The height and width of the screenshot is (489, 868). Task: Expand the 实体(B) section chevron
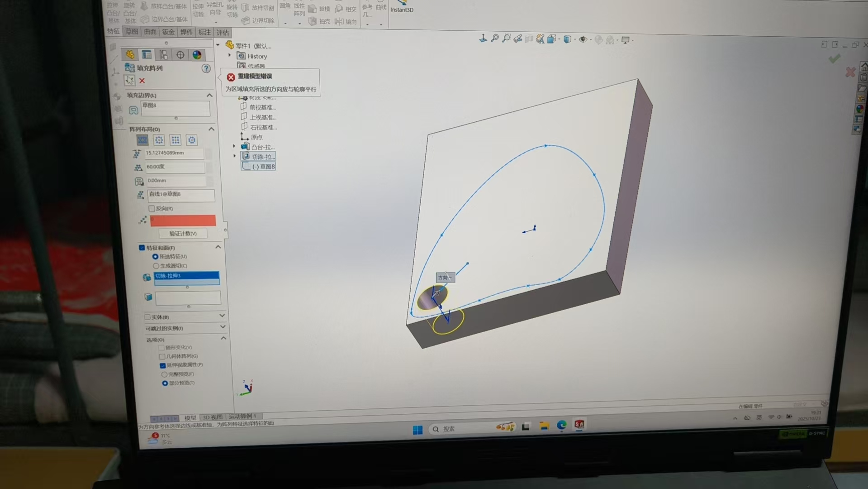pos(222,316)
